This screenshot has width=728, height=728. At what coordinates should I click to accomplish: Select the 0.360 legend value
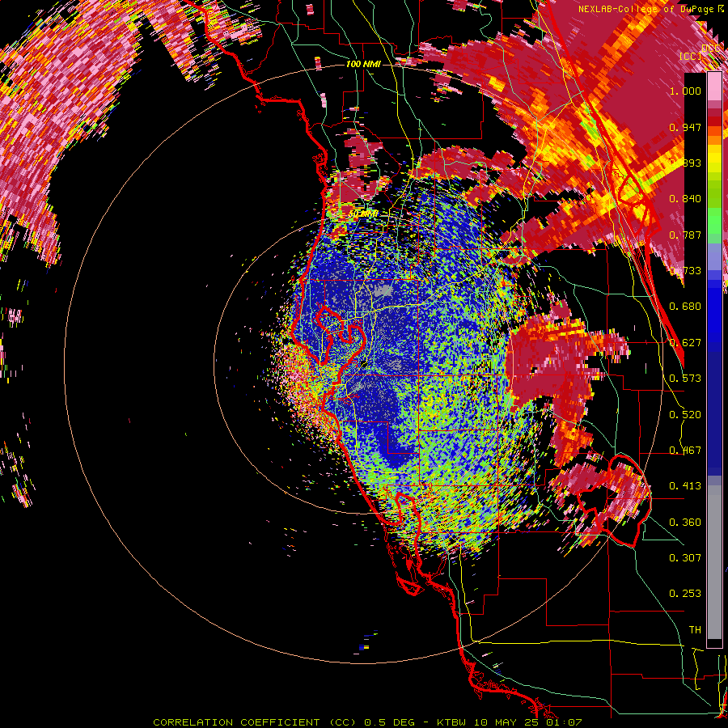[x=685, y=523]
